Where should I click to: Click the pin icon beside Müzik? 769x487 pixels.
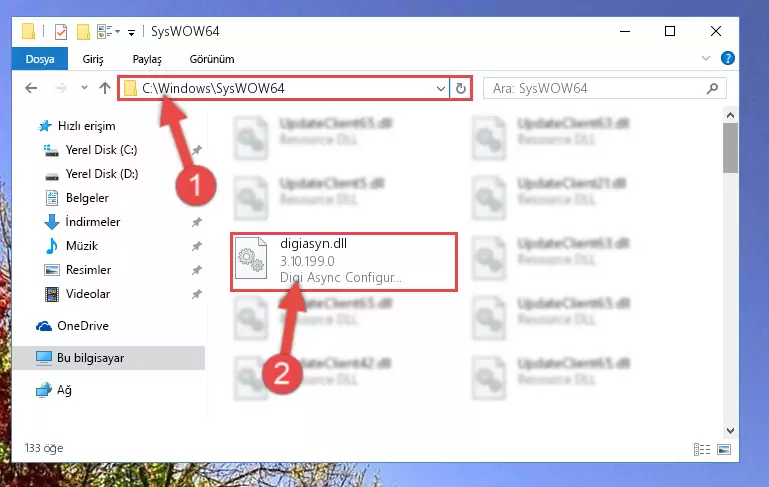pos(197,246)
